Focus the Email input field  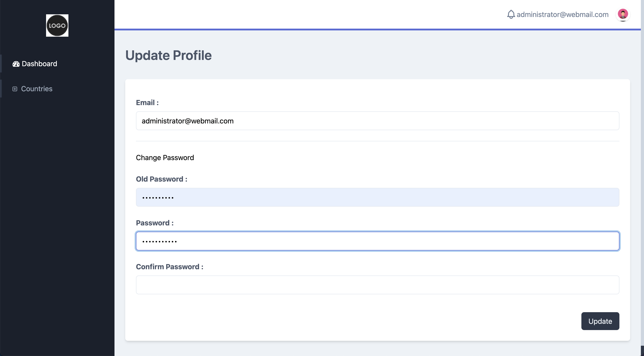pos(377,121)
